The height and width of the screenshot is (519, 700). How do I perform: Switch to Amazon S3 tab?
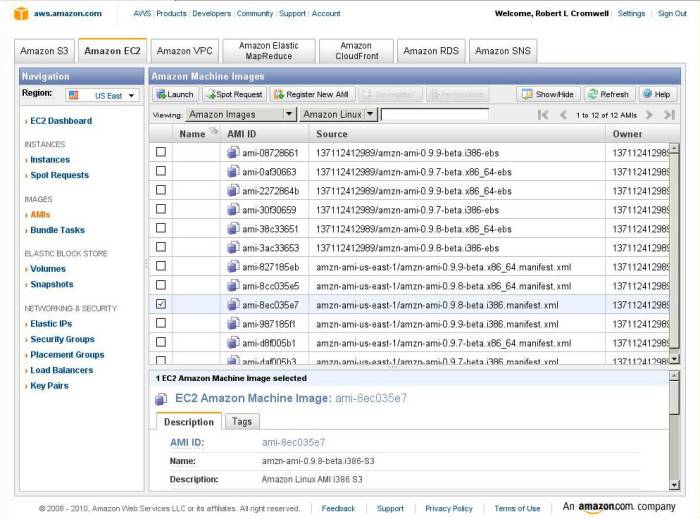44,51
